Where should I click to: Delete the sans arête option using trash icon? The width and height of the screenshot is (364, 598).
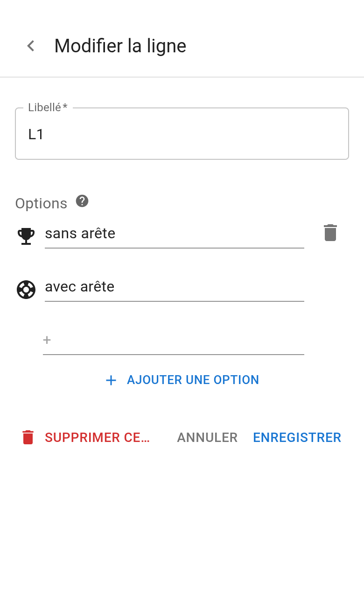click(330, 233)
